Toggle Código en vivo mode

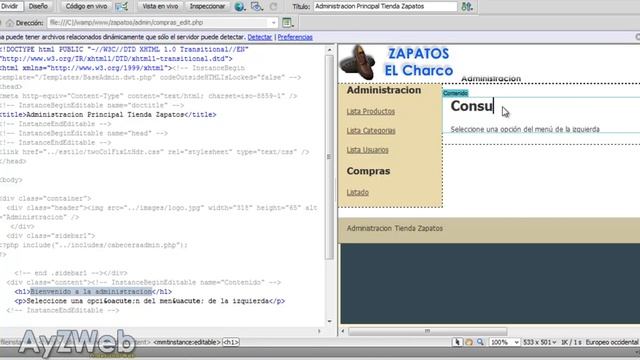pos(86,6)
